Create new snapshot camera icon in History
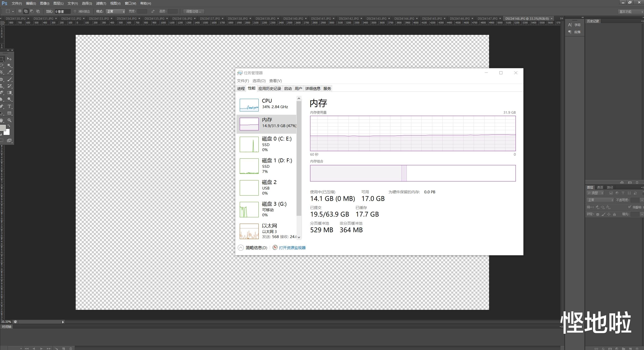This screenshot has width=644, height=350. point(630,182)
